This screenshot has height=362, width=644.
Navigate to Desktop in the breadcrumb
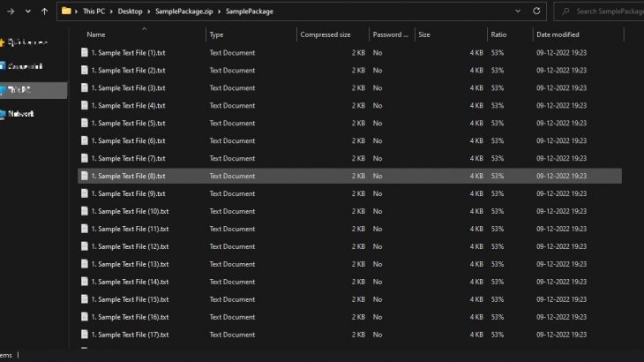coord(131,11)
